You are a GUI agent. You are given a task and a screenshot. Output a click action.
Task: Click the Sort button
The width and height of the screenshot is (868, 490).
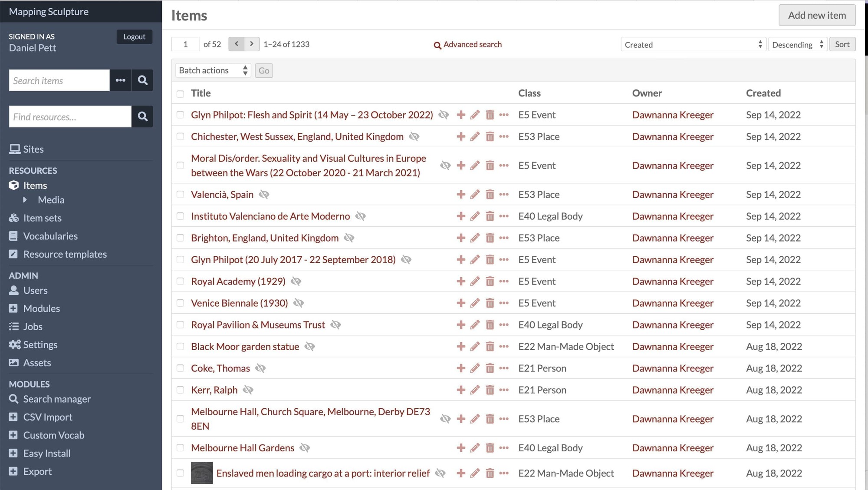(x=842, y=44)
